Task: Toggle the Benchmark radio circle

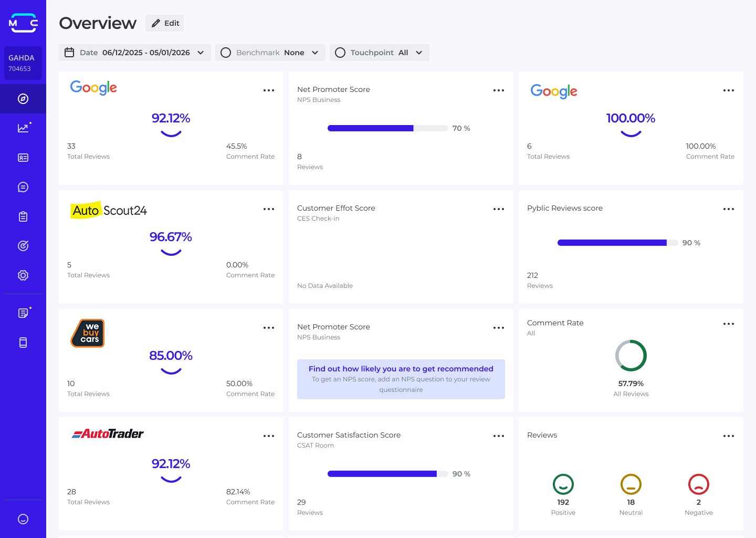Action: click(226, 53)
